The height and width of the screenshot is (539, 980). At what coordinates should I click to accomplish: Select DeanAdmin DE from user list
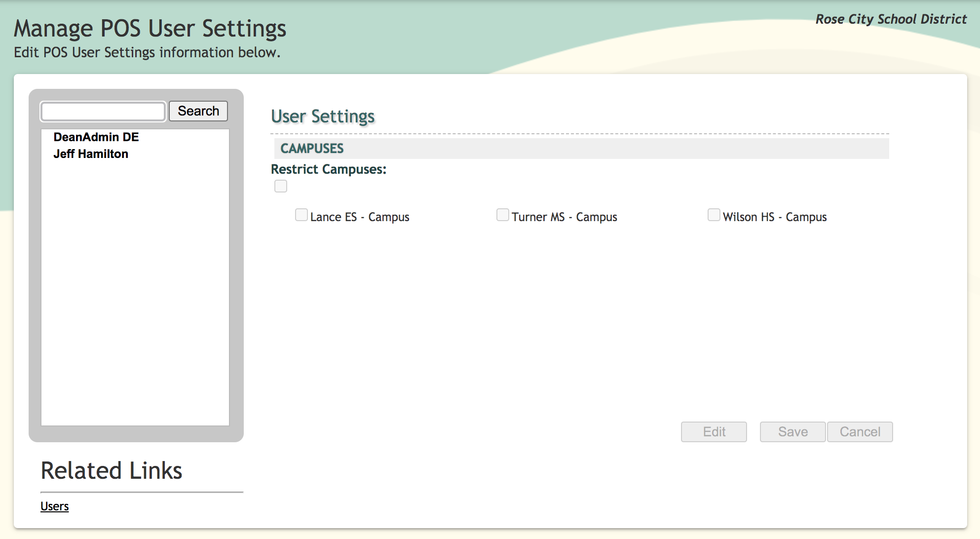click(96, 137)
